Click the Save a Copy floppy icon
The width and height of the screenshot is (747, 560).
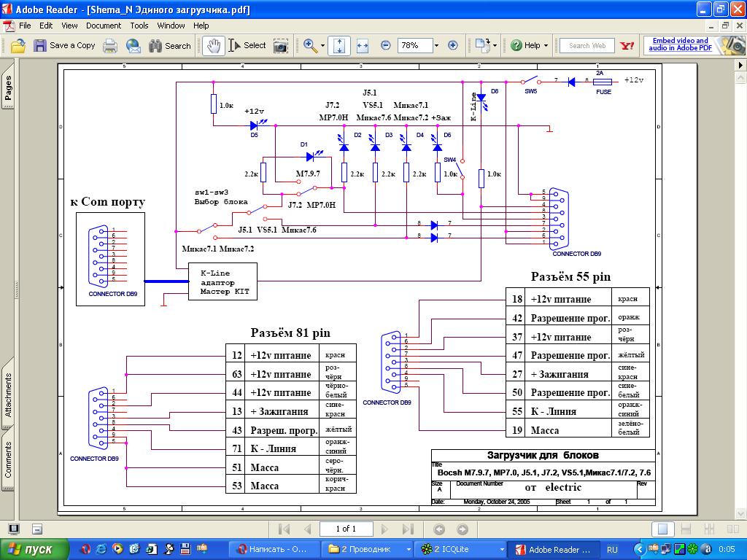pyautogui.click(x=40, y=46)
